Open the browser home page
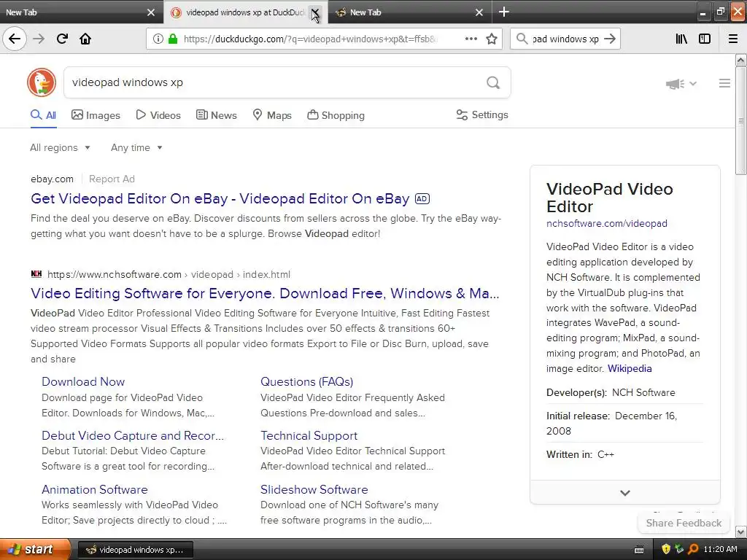747x560 pixels. 85,39
